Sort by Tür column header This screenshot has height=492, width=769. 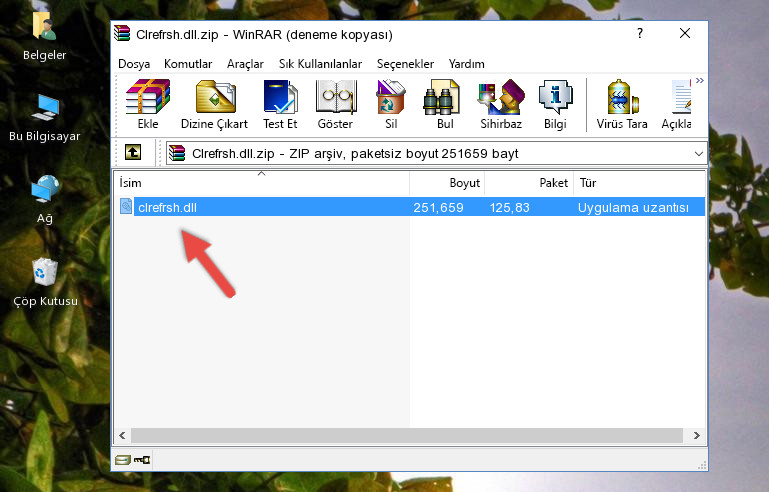point(640,183)
